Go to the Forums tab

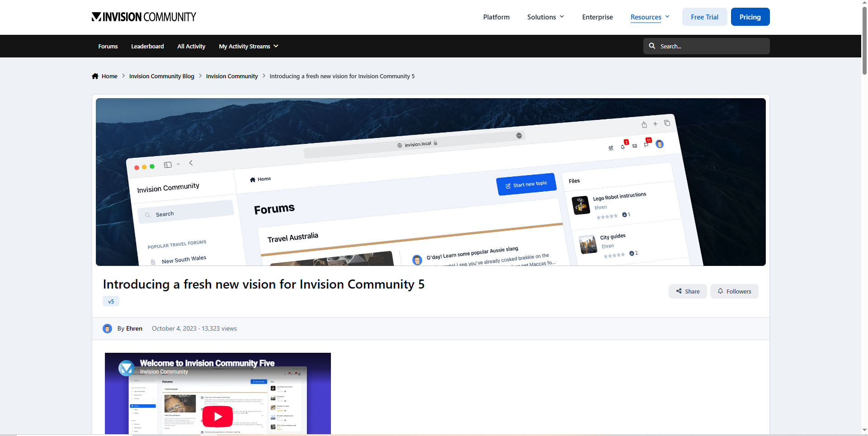pos(108,46)
